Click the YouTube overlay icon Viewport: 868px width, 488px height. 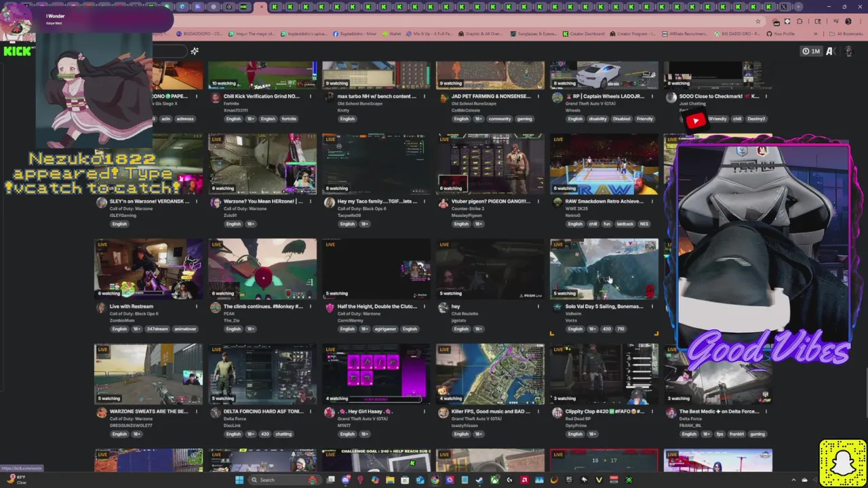695,121
